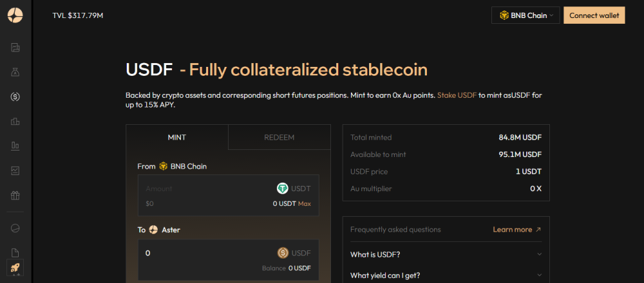Open the money bag earn icon
Image resolution: width=644 pixels, height=283 pixels.
pos(15,72)
